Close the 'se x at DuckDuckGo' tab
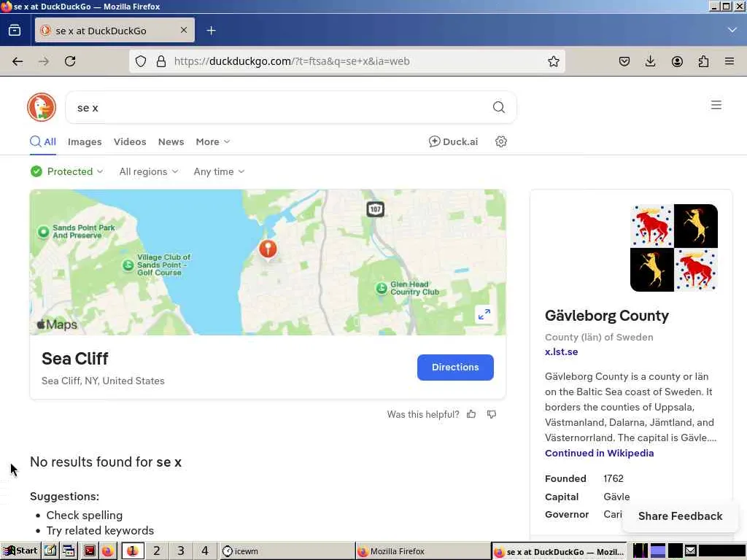The width and height of the screenshot is (747, 560). [183, 30]
